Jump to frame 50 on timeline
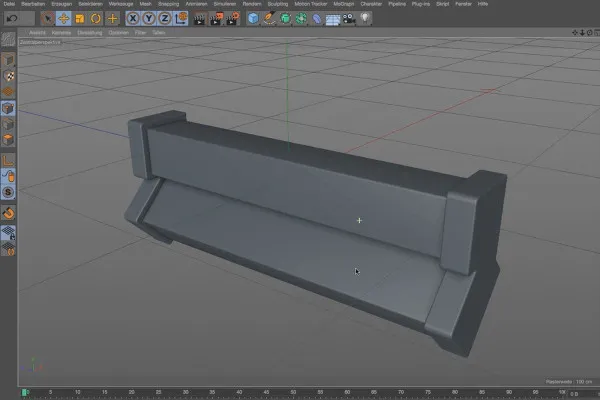 (293, 392)
